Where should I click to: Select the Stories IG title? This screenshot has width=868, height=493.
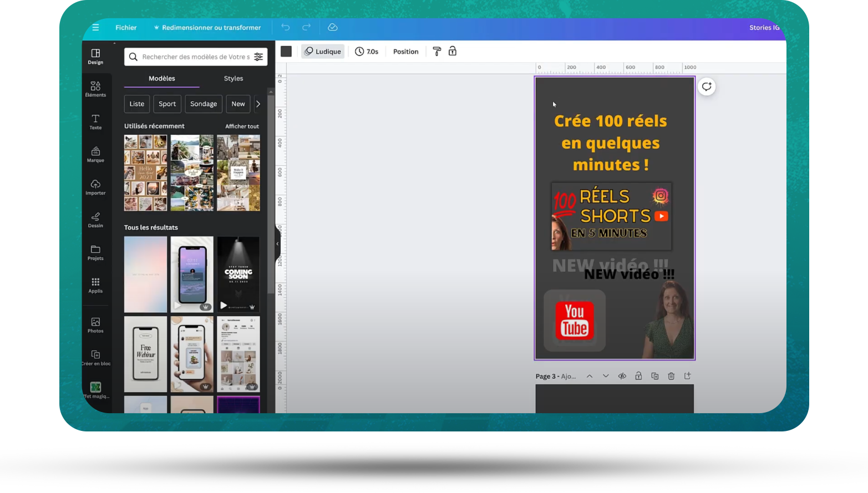coord(764,27)
